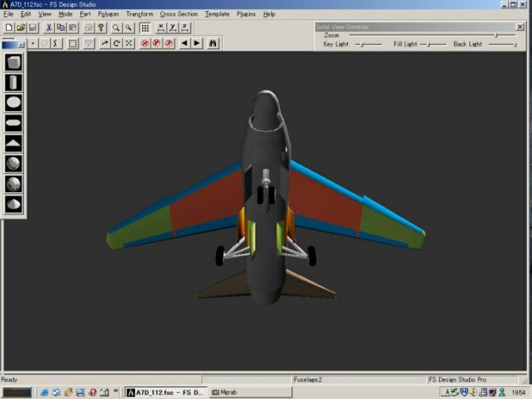Screen dimensions: 532x399
Task: Select the point mode dot icon
Action: pyautogui.click(x=33, y=43)
